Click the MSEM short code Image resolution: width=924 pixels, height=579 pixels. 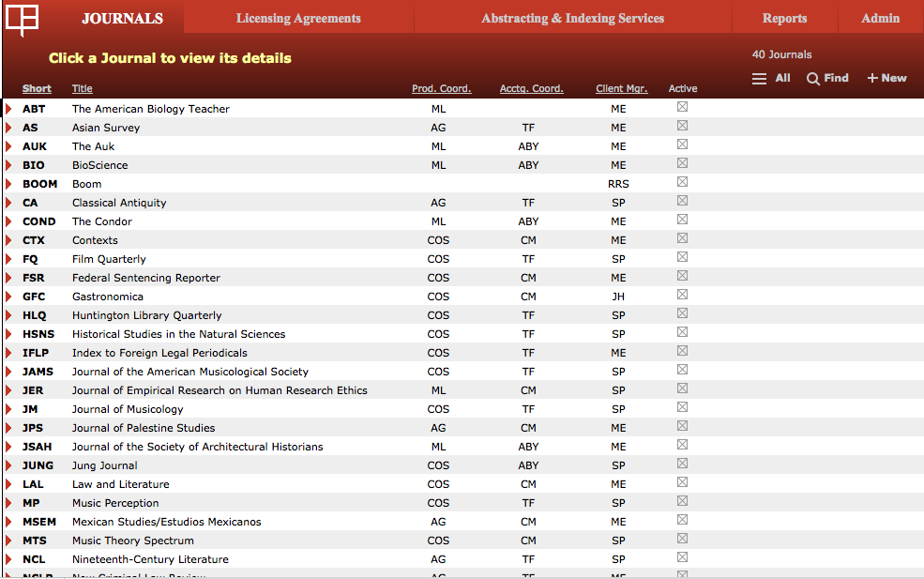(x=39, y=522)
